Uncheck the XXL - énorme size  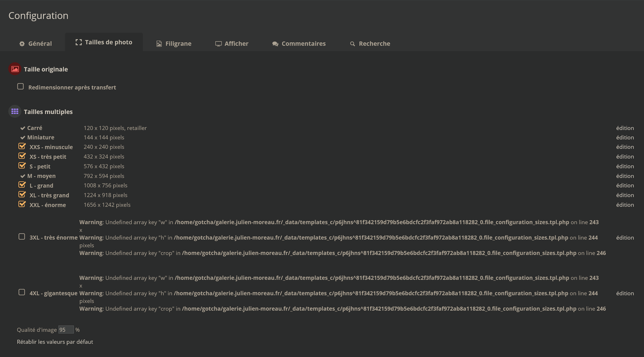click(22, 204)
